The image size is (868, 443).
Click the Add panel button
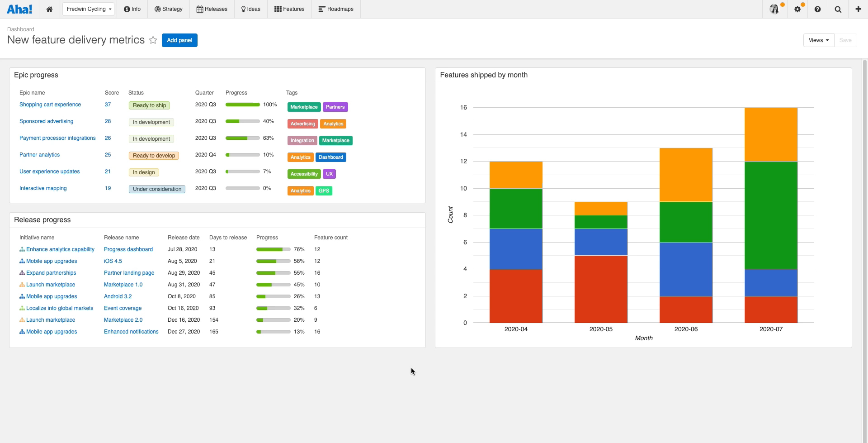click(x=179, y=40)
